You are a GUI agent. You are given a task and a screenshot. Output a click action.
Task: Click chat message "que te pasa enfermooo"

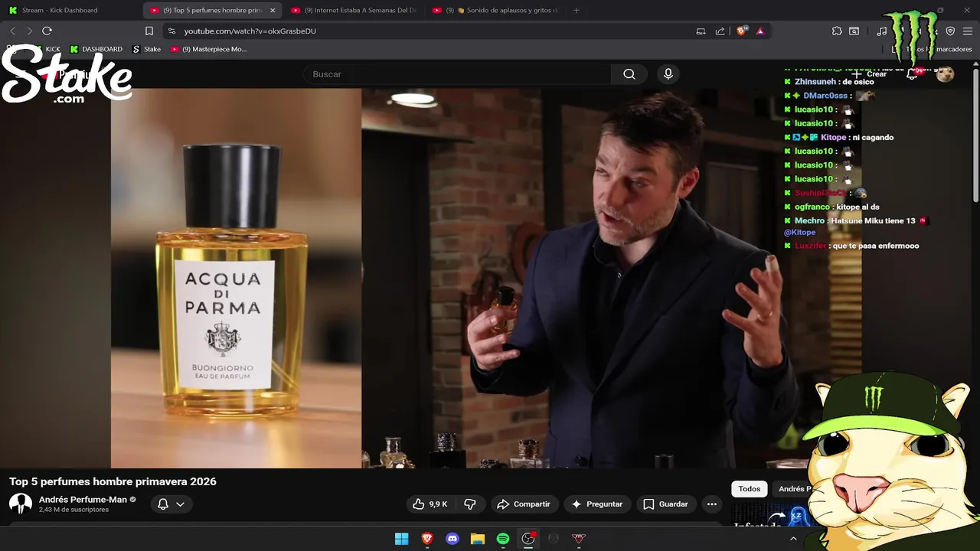point(875,246)
